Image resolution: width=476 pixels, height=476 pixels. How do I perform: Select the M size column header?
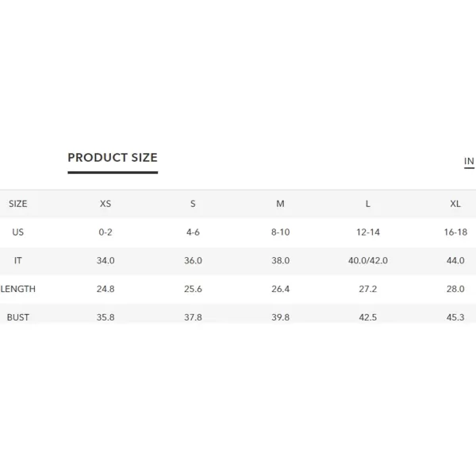pyautogui.click(x=280, y=204)
